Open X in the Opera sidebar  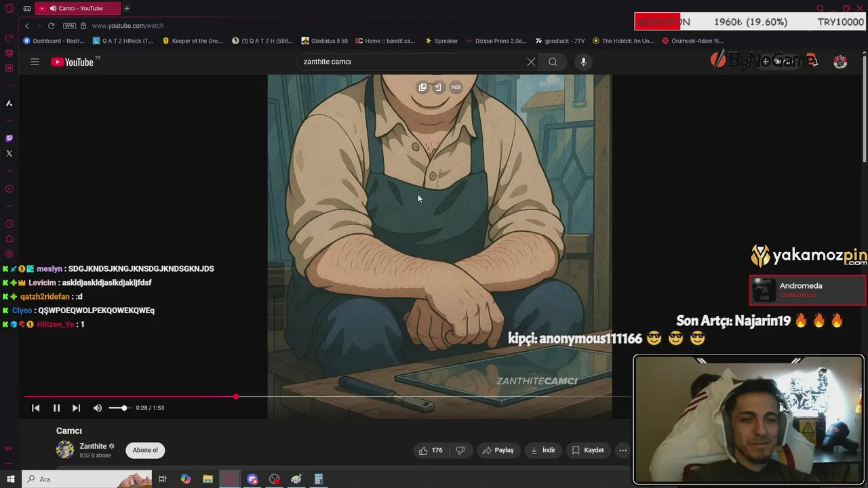(x=9, y=153)
